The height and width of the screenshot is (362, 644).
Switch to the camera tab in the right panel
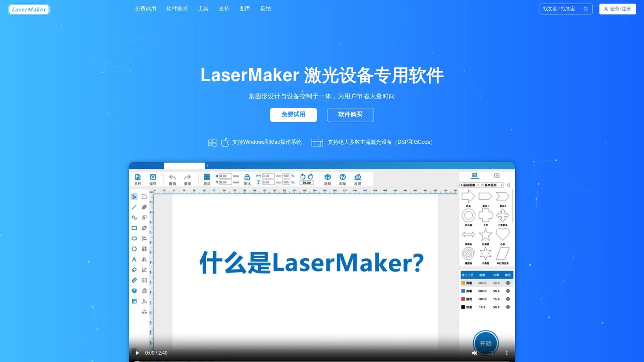coord(497,175)
